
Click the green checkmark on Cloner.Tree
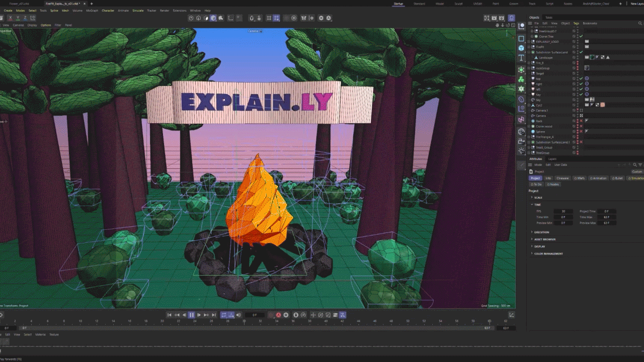pyautogui.click(x=581, y=36)
